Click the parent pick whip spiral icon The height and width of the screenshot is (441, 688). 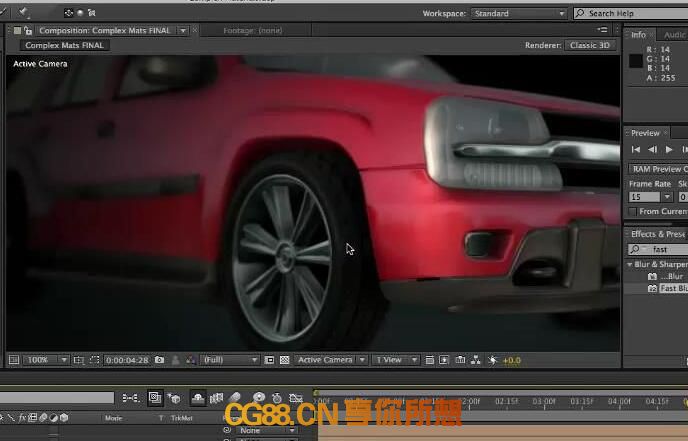227,430
